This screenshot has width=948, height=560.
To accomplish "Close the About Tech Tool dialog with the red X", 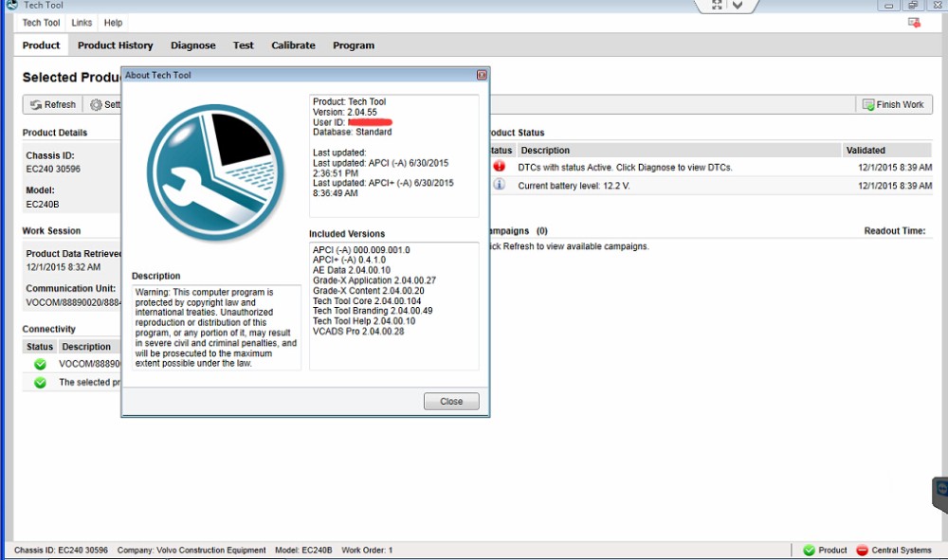I will [482, 75].
